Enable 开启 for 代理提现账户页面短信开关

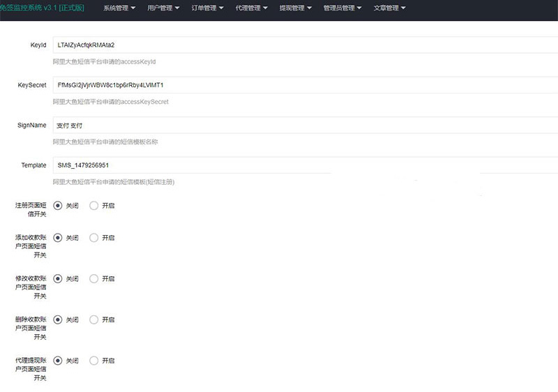(x=94, y=361)
